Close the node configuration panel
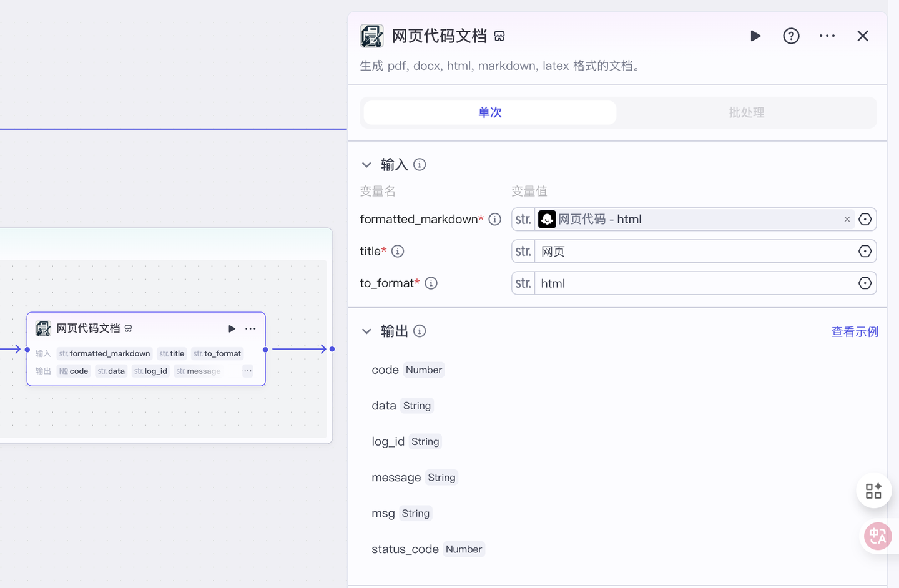899x588 pixels. pos(863,36)
